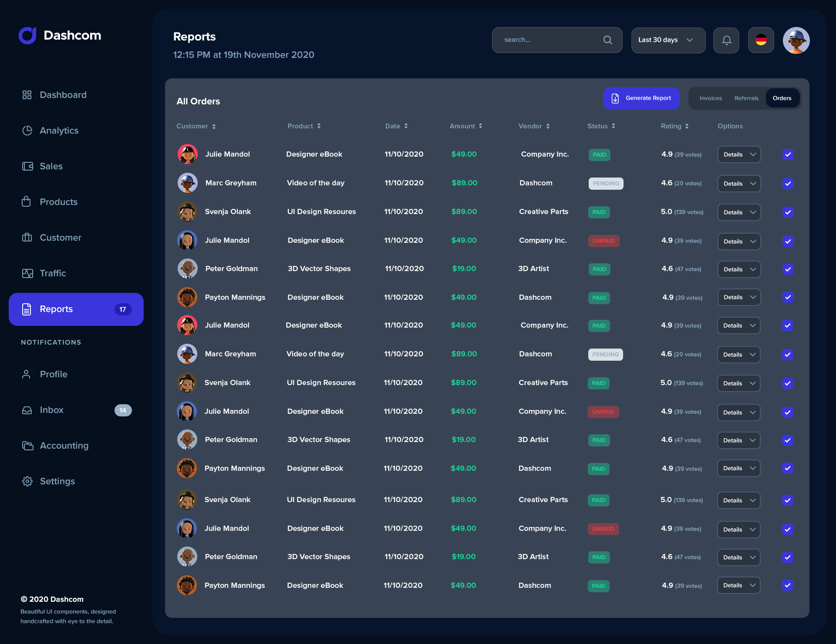Open the search magnifier icon
Screen dimensions: 836x644
pyautogui.click(x=608, y=40)
